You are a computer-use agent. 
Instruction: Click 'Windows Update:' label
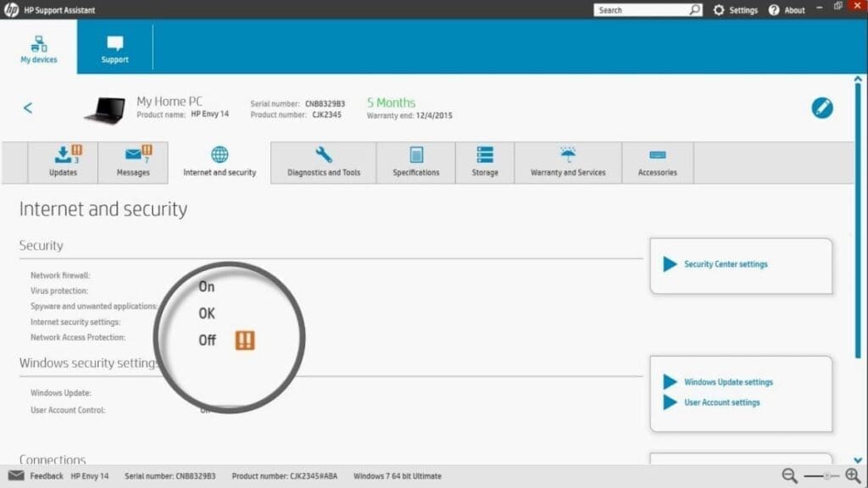(x=61, y=393)
